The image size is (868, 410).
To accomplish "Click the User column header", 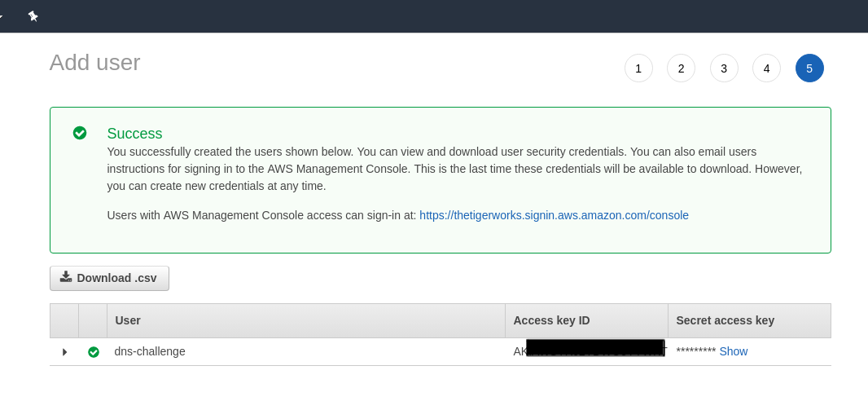I will click(128, 320).
